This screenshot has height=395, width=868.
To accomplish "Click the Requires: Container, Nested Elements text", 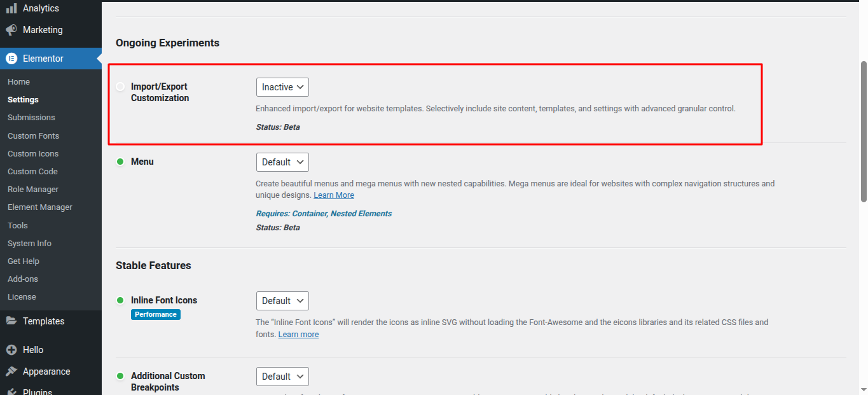I will coord(324,214).
